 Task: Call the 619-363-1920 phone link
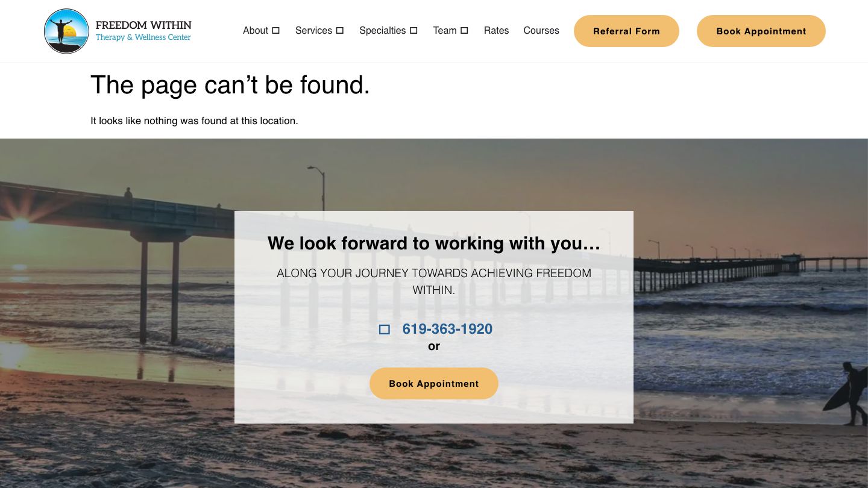(x=447, y=329)
